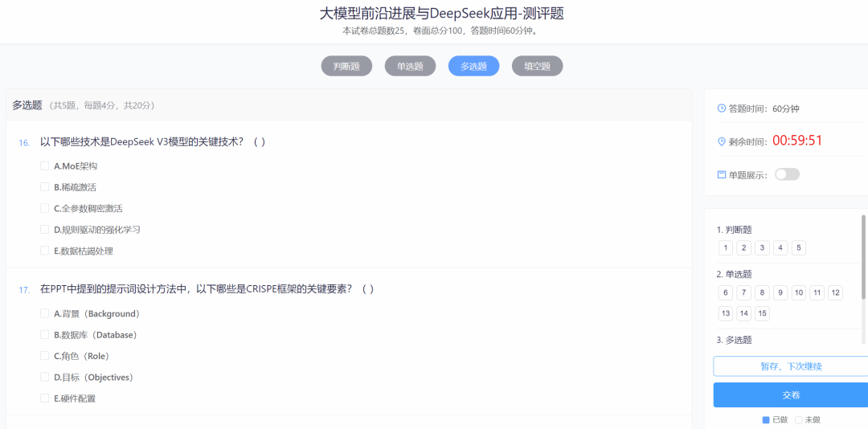Go to question 3 in navigator
Image resolution: width=868 pixels, height=429 pixels.
pos(762,247)
